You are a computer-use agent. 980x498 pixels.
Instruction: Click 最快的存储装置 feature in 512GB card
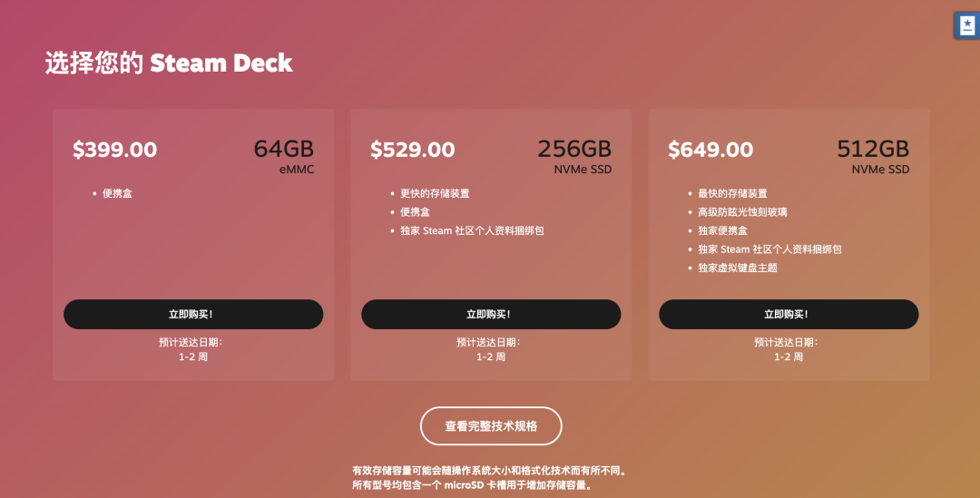point(732,194)
